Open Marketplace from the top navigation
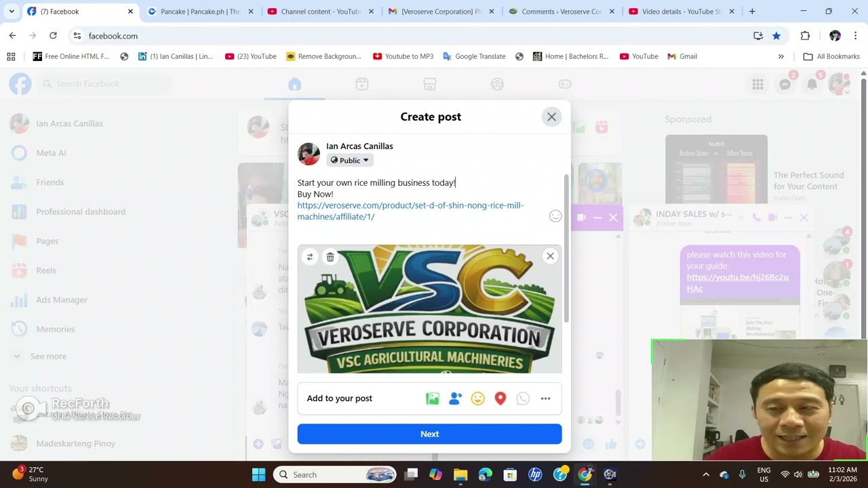The width and height of the screenshot is (868, 488). pyautogui.click(x=429, y=83)
